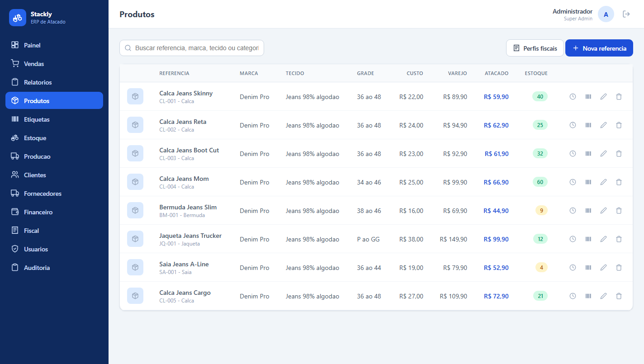Image resolution: width=644 pixels, height=364 pixels.
Task: Open Usuarios from the sidebar
Action: click(54, 249)
